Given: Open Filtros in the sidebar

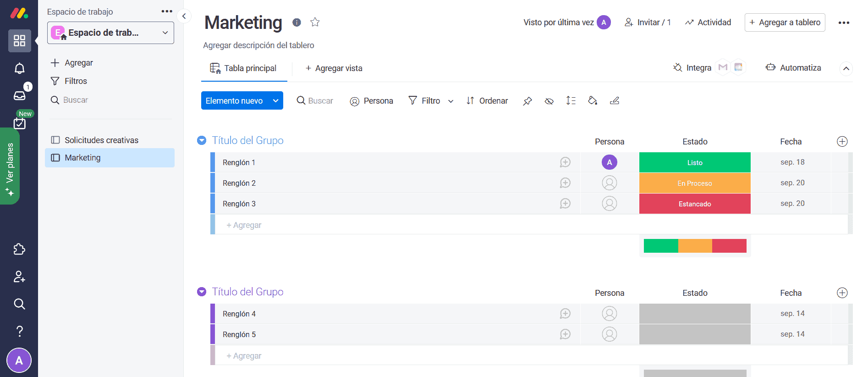Looking at the screenshot, I should [x=69, y=81].
